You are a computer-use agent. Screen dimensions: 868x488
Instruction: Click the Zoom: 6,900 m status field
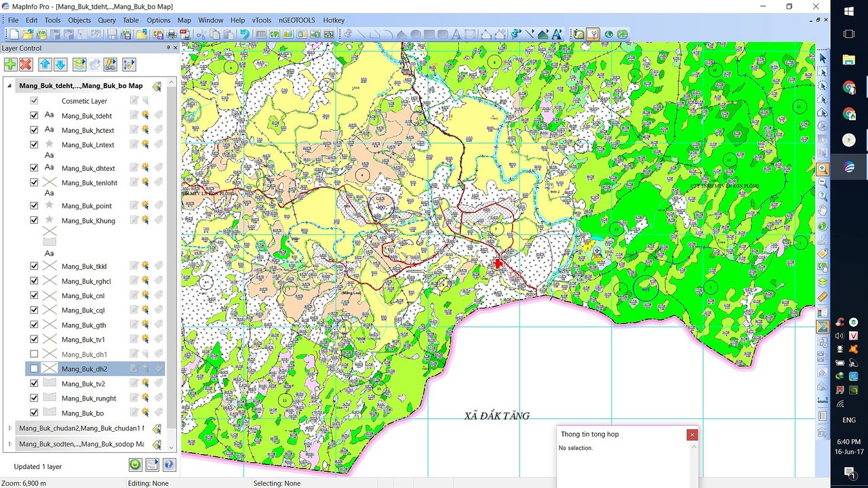24,483
